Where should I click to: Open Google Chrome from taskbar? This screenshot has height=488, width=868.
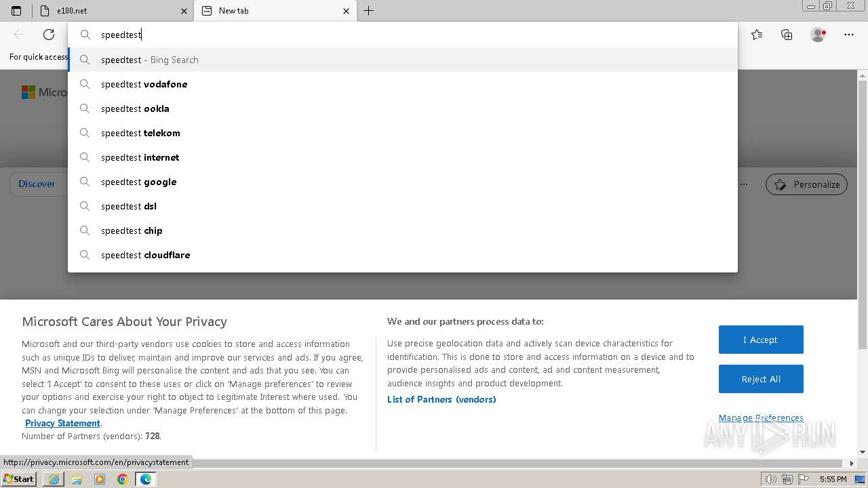click(123, 479)
